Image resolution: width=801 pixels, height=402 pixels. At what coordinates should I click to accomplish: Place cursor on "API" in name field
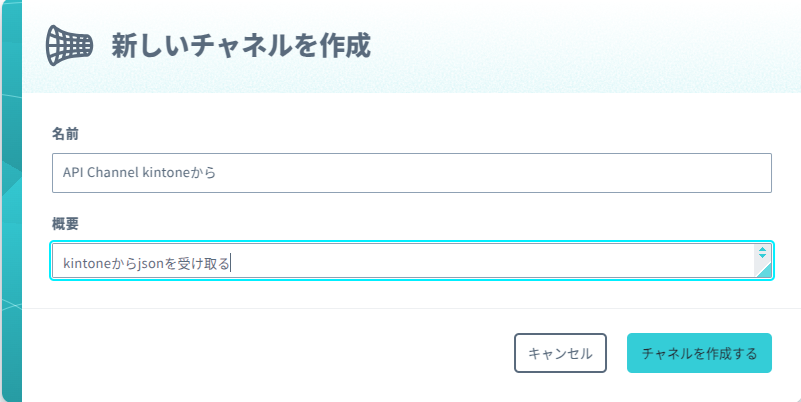coord(73,173)
